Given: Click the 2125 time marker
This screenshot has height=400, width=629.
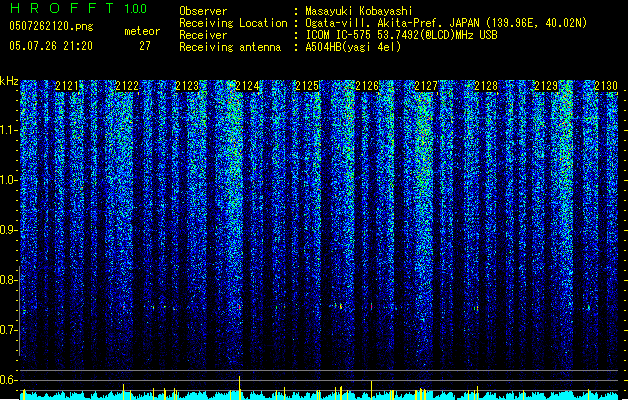Looking at the screenshot, I should [307, 86].
